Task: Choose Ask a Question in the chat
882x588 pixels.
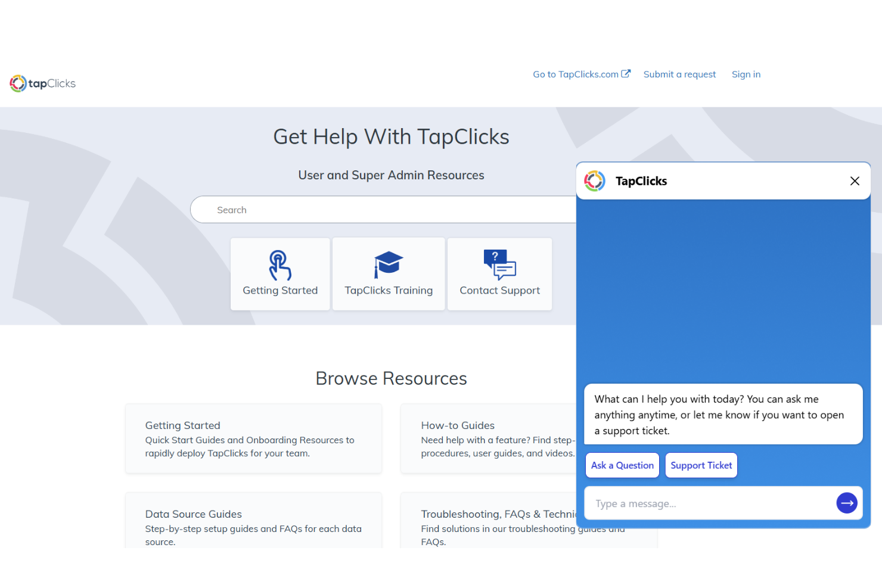Action: (622, 465)
